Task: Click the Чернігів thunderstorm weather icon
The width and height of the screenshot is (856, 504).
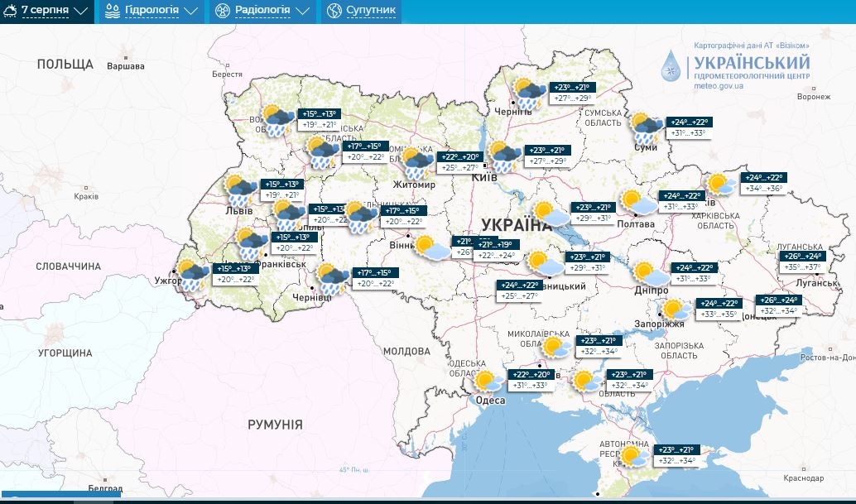Action: (530, 94)
